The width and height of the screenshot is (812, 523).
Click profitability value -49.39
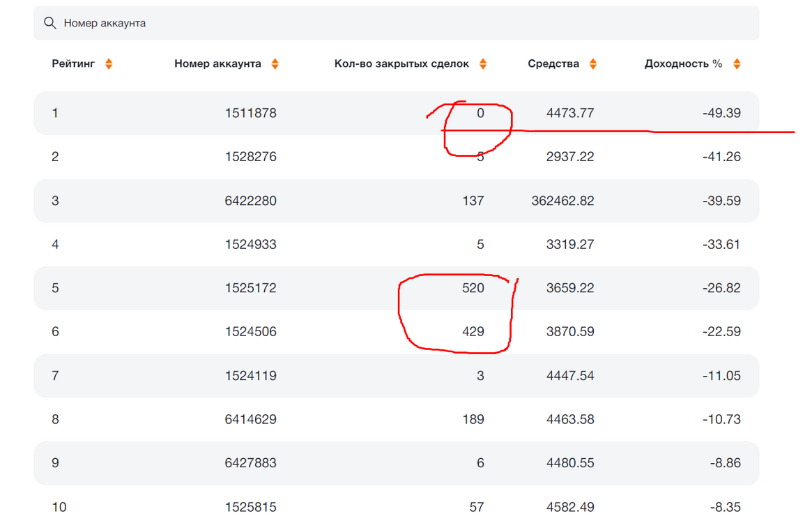pos(721,113)
